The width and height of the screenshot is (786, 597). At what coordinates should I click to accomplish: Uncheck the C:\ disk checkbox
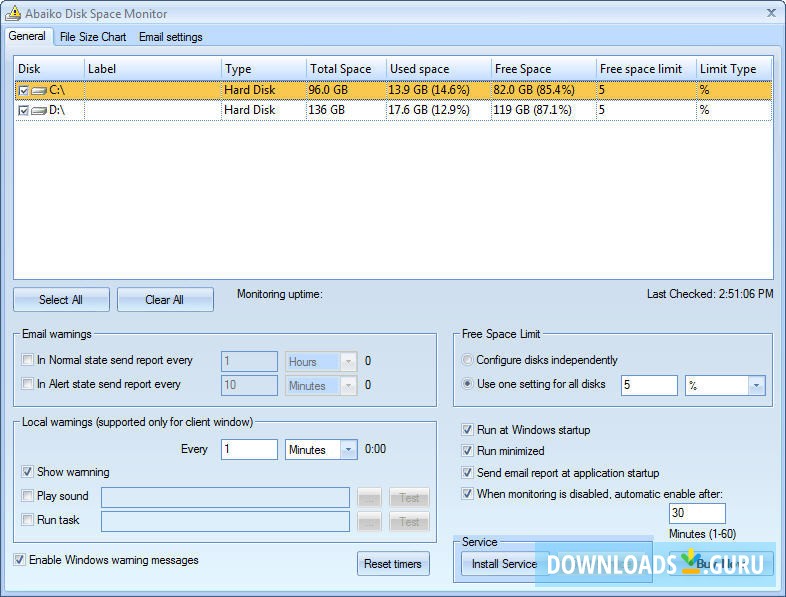click(24, 91)
